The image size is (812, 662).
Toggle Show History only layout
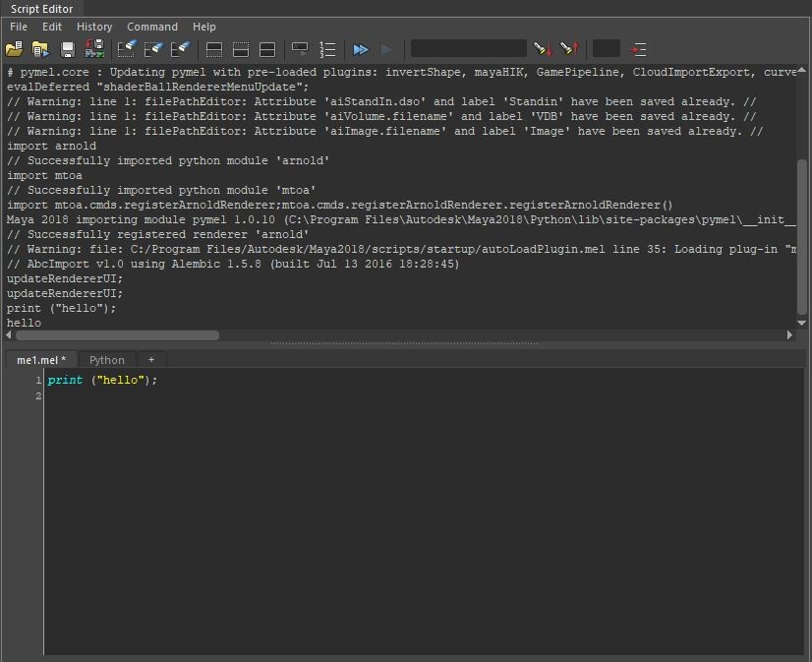coord(213,48)
